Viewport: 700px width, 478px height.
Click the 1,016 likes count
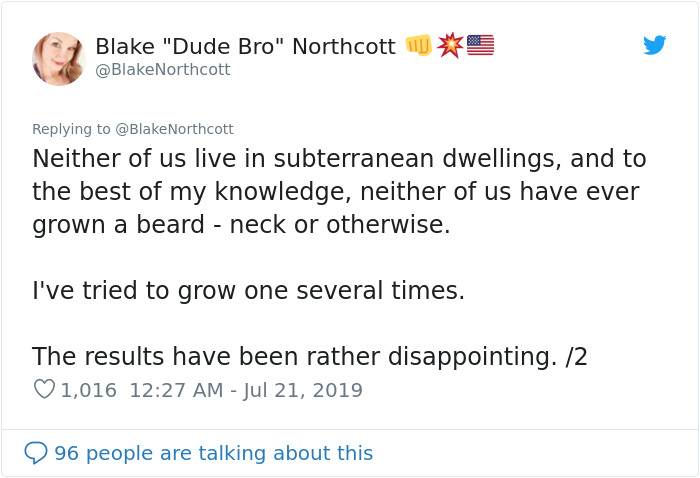pyautogui.click(x=89, y=390)
